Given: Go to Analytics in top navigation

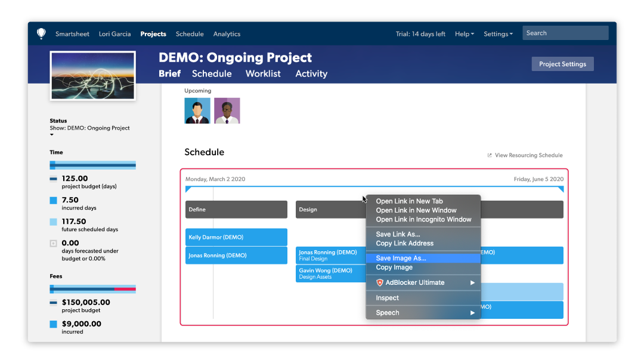Looking at the screenshot, I should pyautogui.click(x=227, y=33).
